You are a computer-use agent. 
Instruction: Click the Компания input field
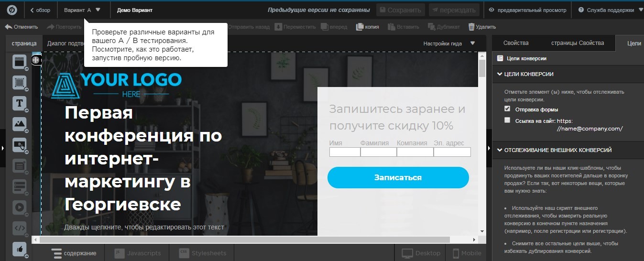[x=415, y=152]
